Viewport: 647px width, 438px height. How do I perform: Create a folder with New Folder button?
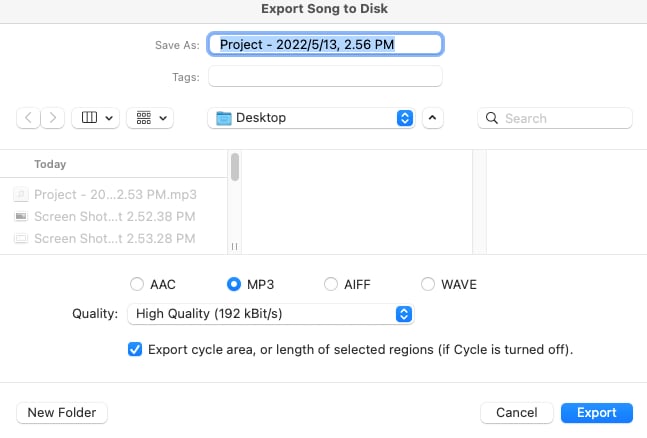click(62, 412)
